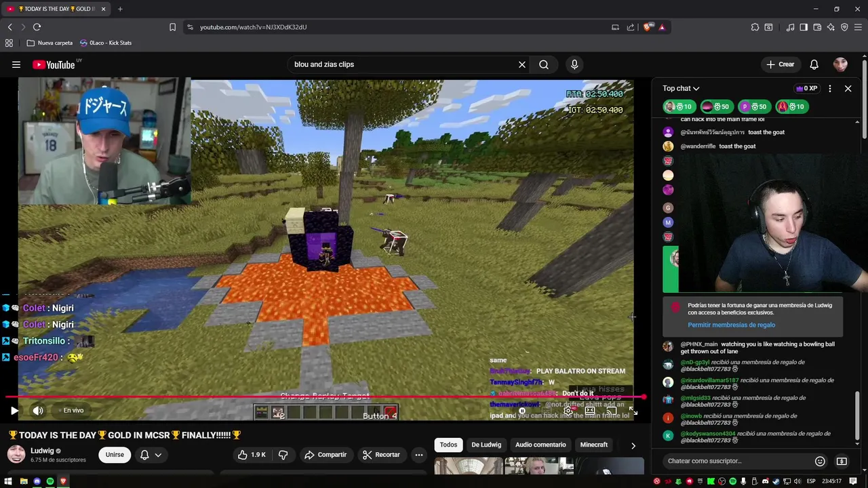Open the Crear create menu
Viewport: 868px width, 488px height.
coord(780,64)
